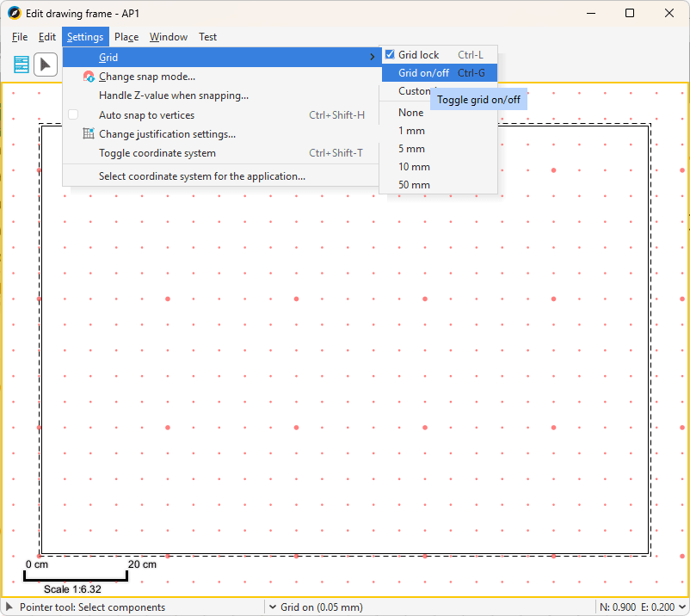This screenshot has height=616, width=690.
Task: Open the coordinates dropdown arrow in status bar
Action: click(681, 607)
